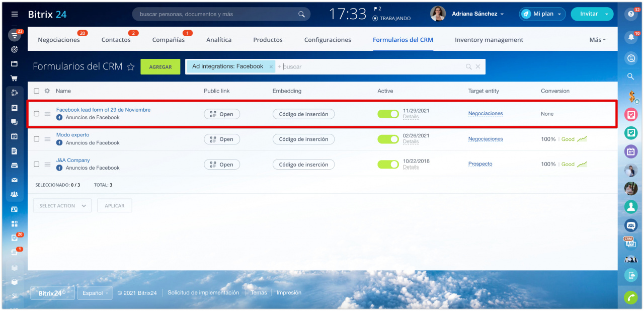Toggle active switch for Facebook lead form row
The width and height of the screenshot is (644, 311).
point(388,114)
